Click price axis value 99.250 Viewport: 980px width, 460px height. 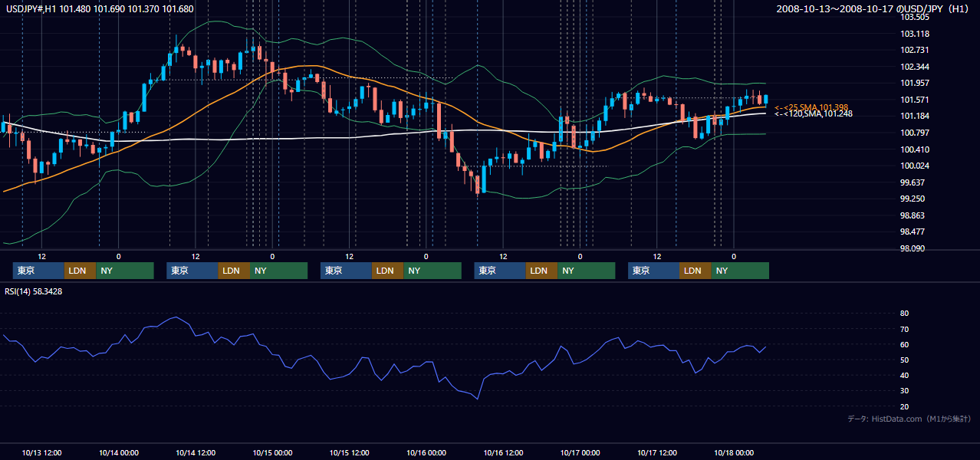(x=913, y=199)
